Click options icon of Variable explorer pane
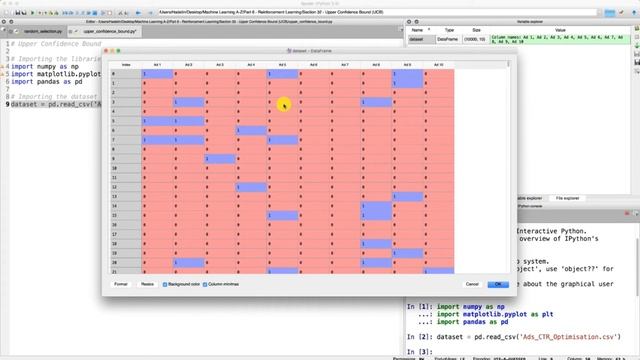Viewport: 640px width, 360px height. 416,22
